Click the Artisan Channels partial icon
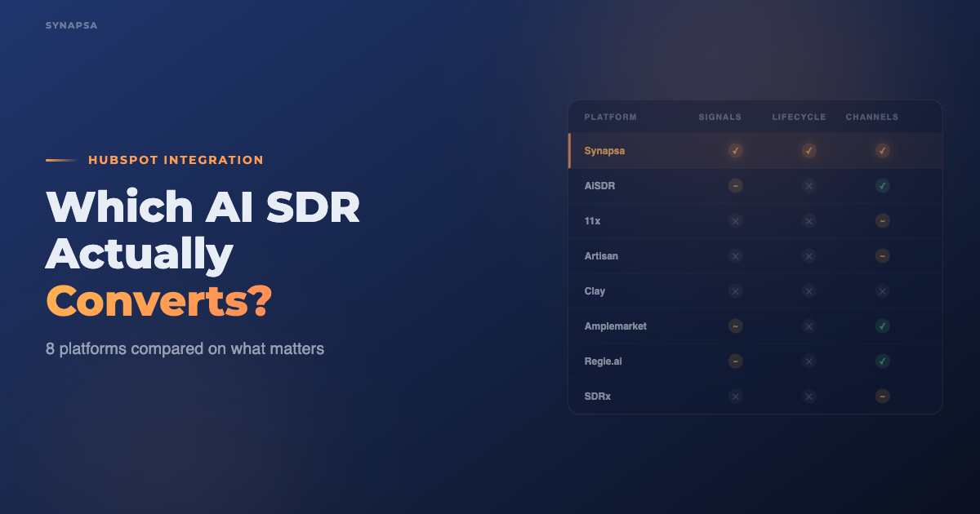The width and height of the screenshot is (980, 514). 882,256
